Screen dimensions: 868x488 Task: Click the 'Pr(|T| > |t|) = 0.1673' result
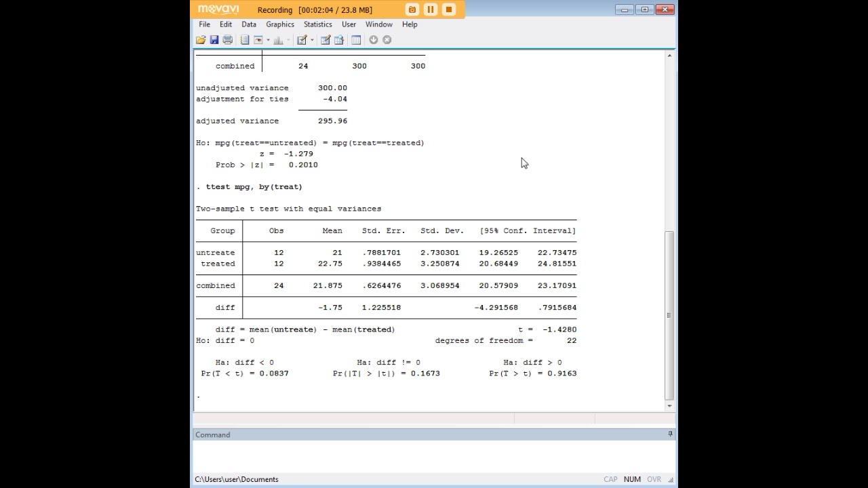[x=387, y=373]
